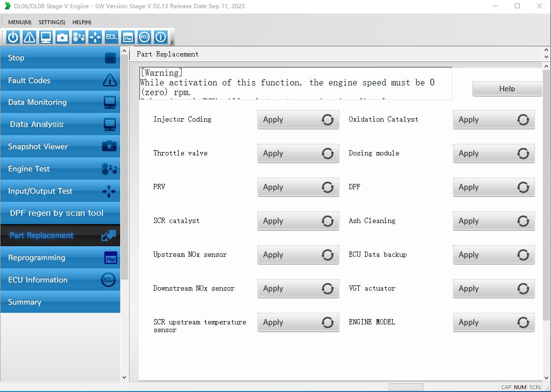The width and height of the screenshot is (551, 392).
Task: Click the NUM status bar indicator
Action: coord(520,387)
